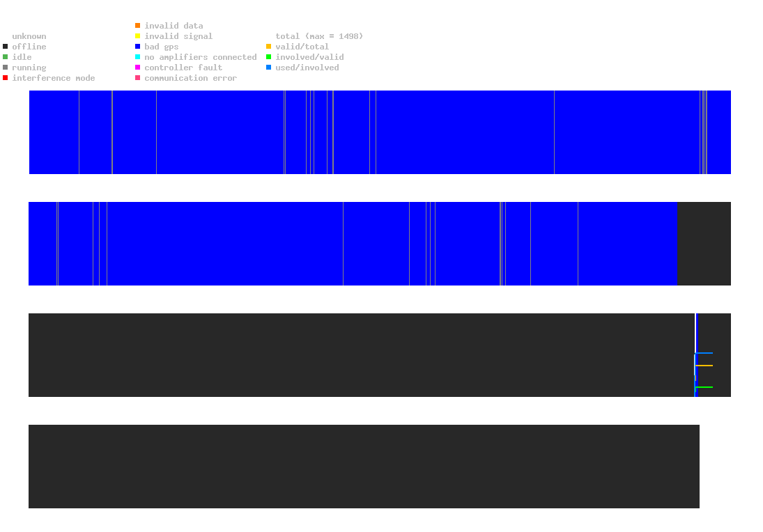Click the yellow invalid signal color swatch

pos(137,36)
